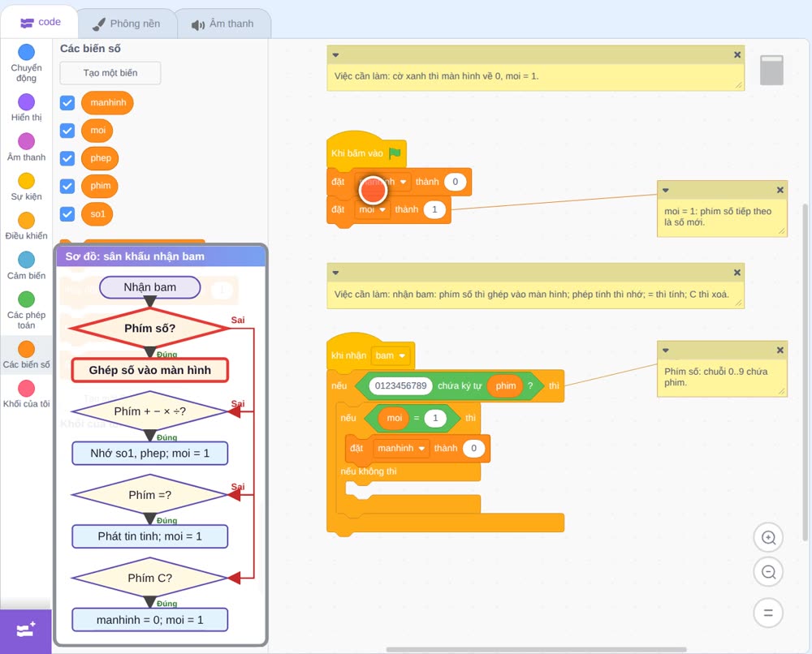
Task: Toggle the phep variable checkbox
Action: point(67,158)
